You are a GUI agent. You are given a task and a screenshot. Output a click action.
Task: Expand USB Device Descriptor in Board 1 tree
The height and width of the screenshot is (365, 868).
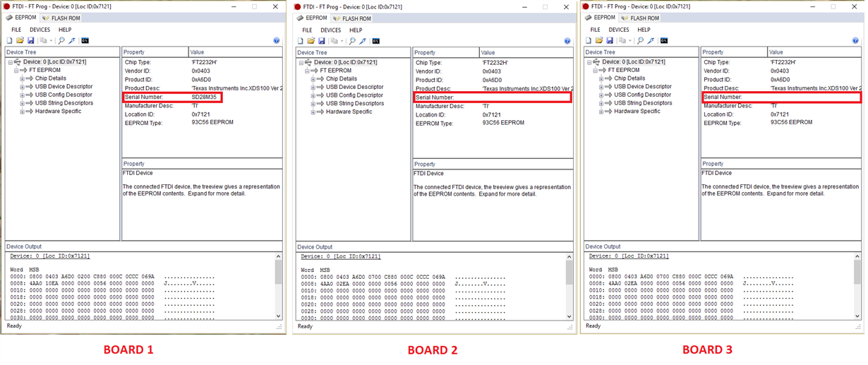[x=22, y=87]
